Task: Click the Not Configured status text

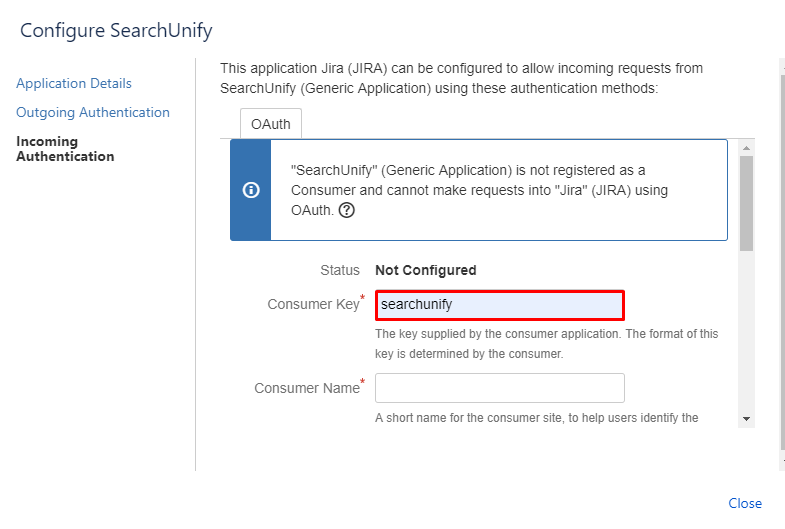Action: tap(425, 270)
